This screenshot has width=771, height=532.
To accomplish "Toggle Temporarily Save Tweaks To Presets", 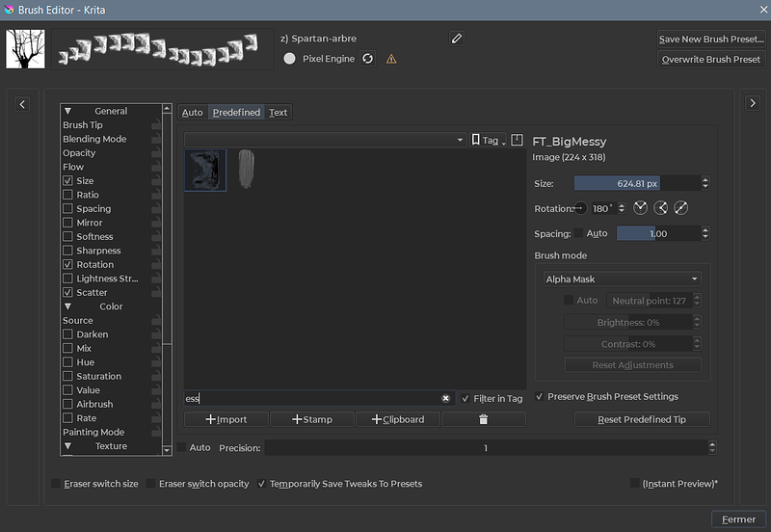I will tap(261, 483).
